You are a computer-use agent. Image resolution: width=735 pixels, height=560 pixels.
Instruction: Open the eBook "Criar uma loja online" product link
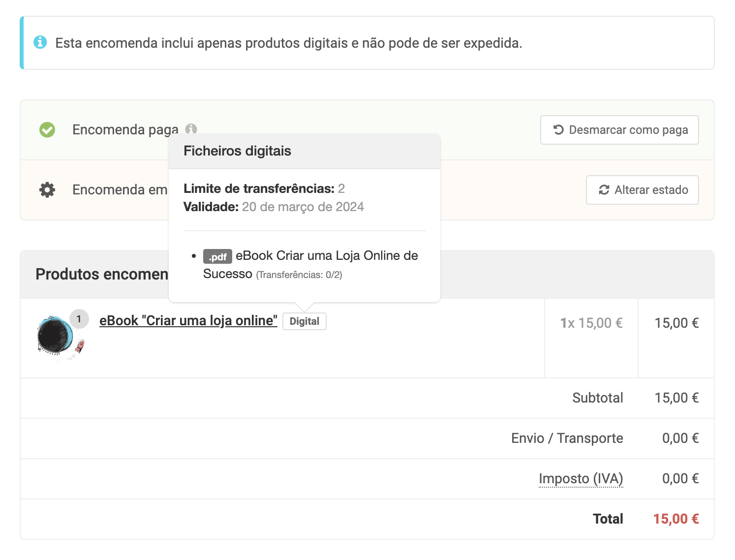(x=188, y=321)
